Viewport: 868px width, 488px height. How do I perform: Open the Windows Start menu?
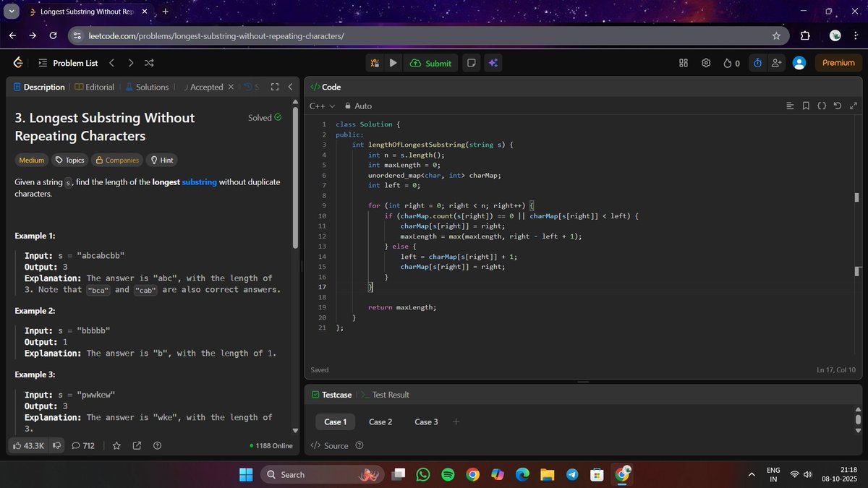coord(246,474)
